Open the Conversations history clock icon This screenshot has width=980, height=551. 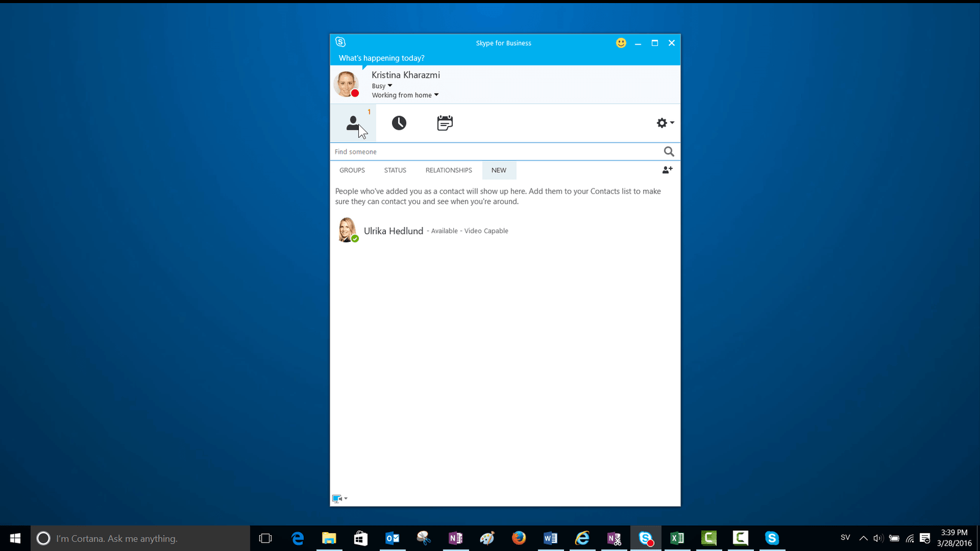click(x=399, y=123)
